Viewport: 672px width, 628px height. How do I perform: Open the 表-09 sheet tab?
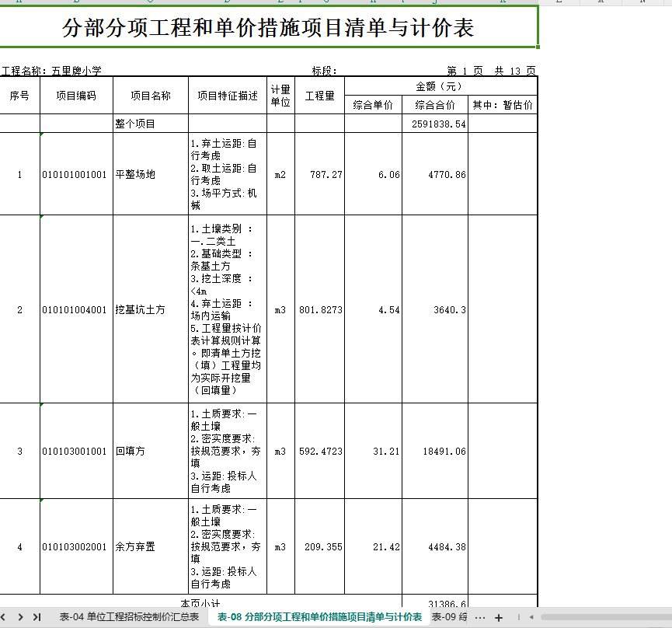(449, 617)
